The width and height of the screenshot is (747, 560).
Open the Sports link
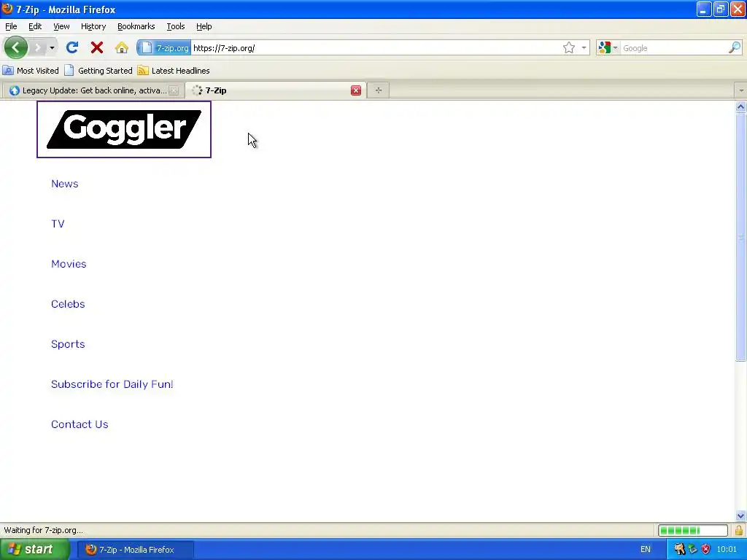pyautogui.click(x=68, y=344)
